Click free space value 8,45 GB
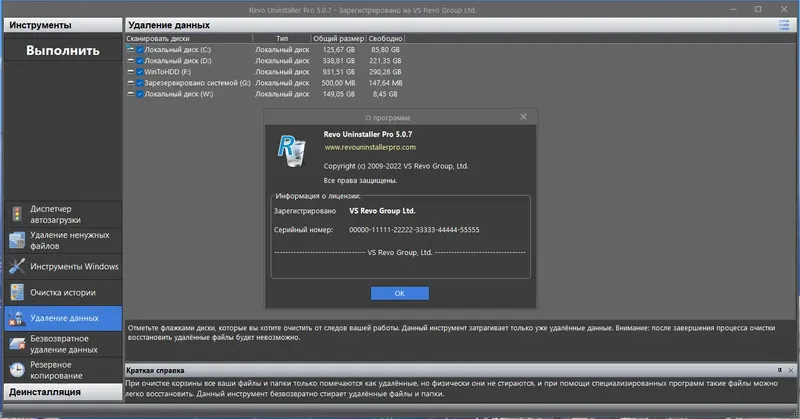The height and width of the screenshot is (419, 800). pos(385,94)
